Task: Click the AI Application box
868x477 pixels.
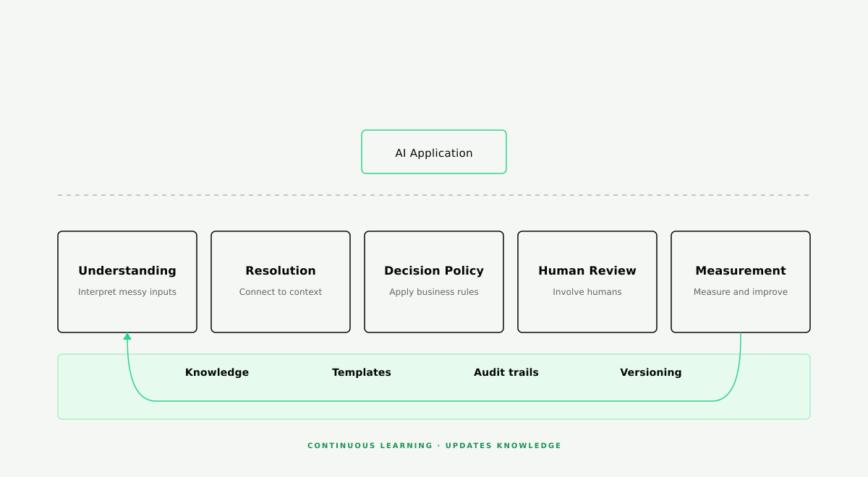Action: 434,152
